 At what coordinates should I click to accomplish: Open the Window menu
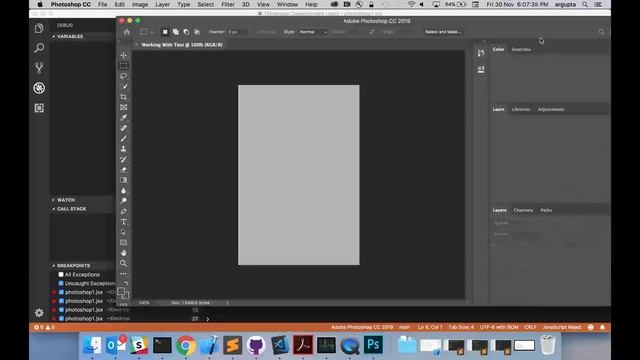coord(287,4)
